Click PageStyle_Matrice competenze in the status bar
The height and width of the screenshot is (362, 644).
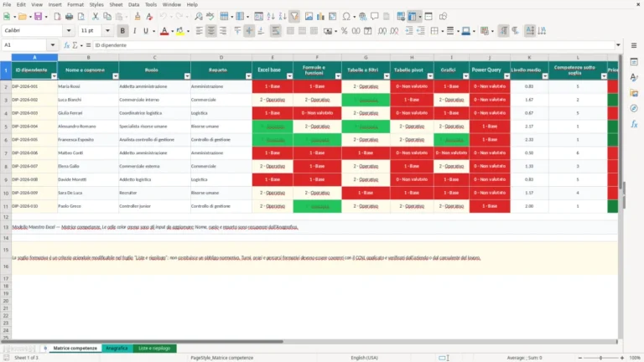pos(221,358)
